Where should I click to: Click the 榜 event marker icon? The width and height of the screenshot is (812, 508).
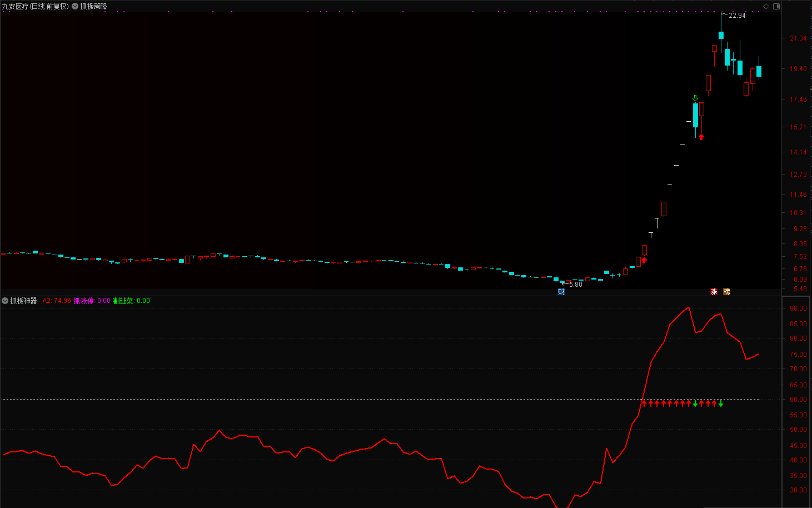tap(726, 292)
